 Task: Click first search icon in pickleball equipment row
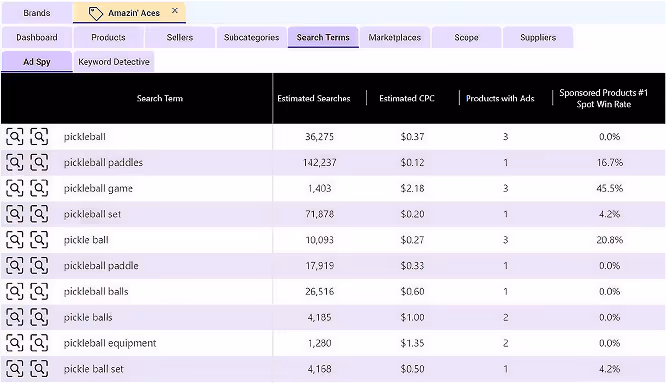click(14, 344)
